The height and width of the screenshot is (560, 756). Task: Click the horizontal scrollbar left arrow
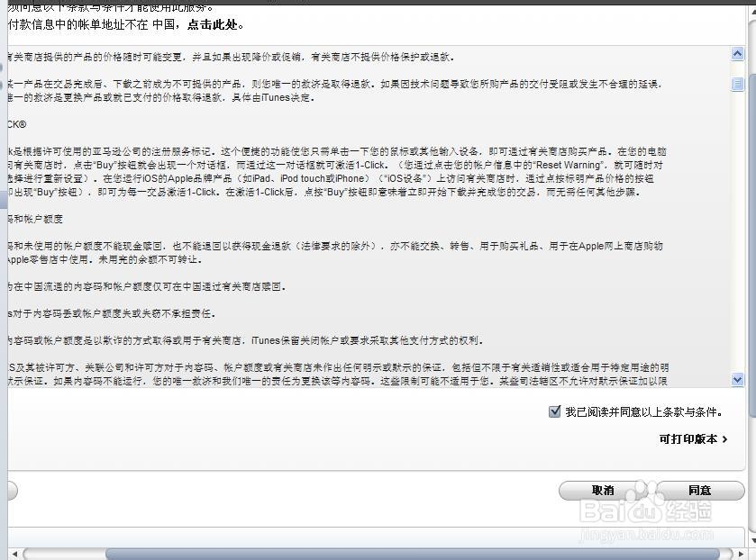[14, 552]
